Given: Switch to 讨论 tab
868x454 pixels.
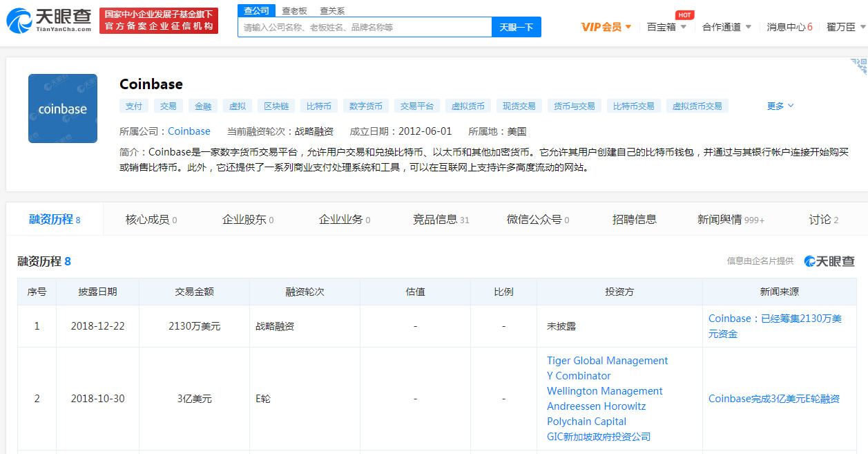Looking at the screenshot, I should click(x=824, y=220).
